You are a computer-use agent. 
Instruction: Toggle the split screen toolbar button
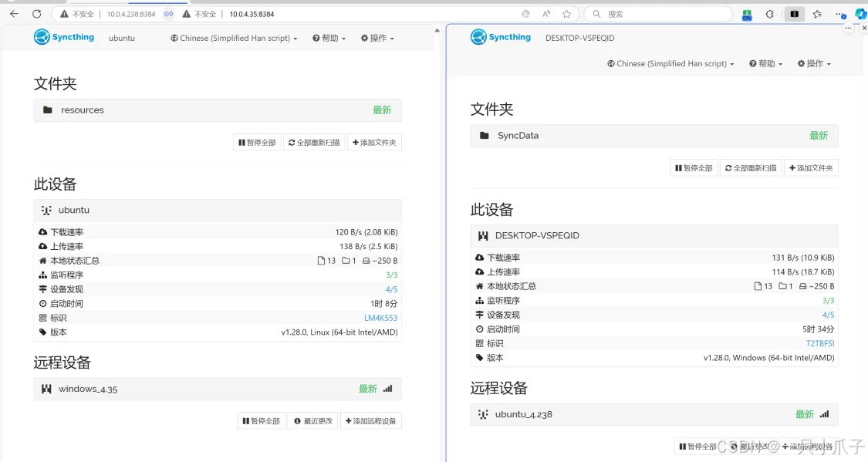coord(795,15)
